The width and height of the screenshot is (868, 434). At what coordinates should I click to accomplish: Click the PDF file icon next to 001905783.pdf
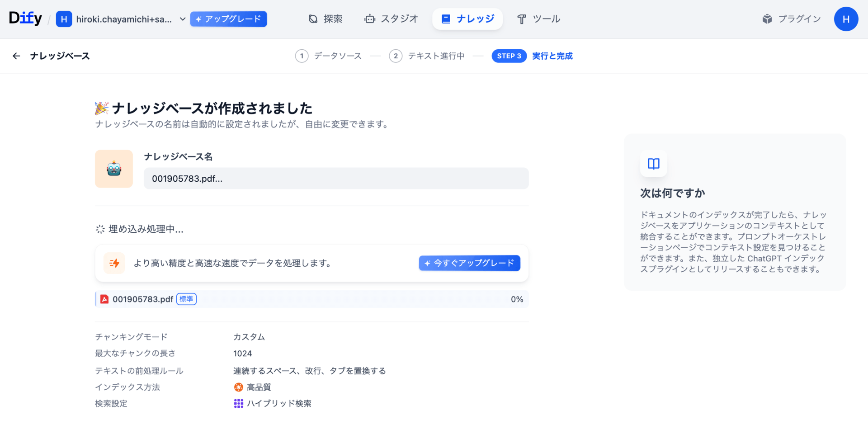pos(104,299)
